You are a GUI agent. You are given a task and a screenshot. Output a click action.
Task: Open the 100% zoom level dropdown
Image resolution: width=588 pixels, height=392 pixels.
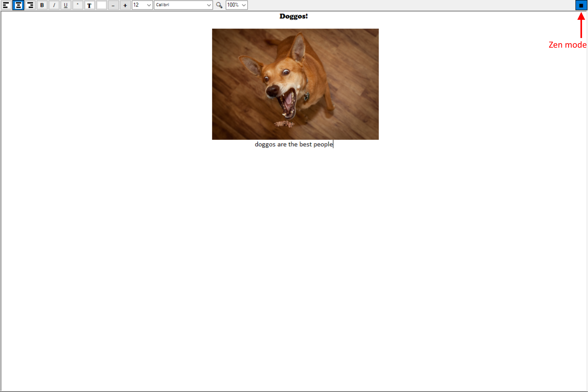point(243,5)
